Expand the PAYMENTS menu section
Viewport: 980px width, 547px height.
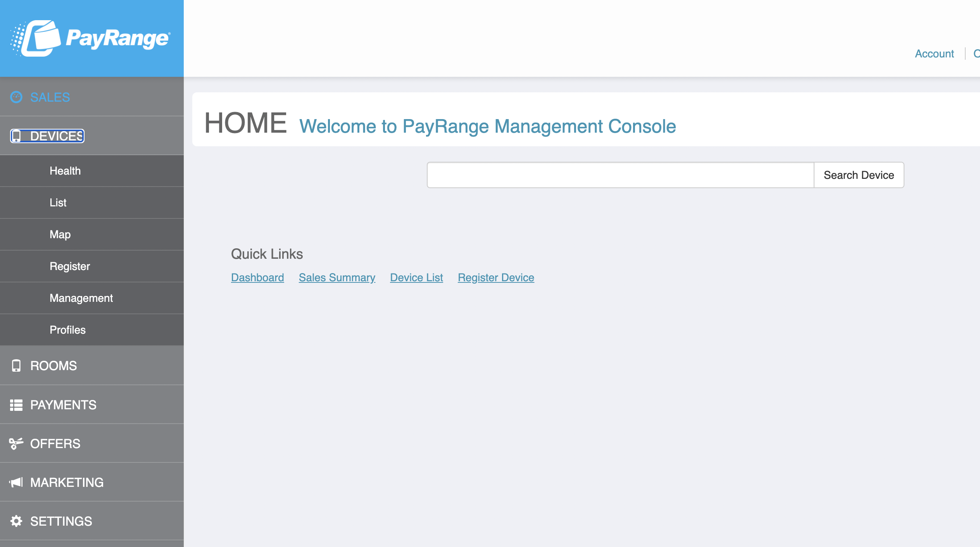coord(91,405)
